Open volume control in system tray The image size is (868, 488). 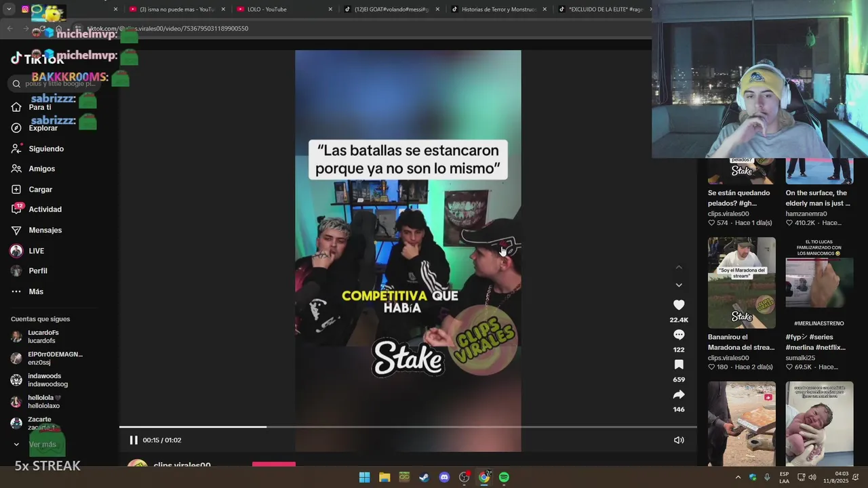tap(812, 477)
